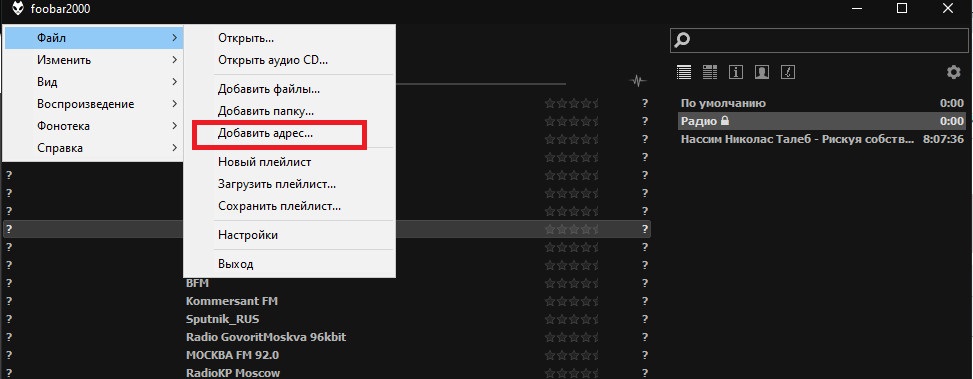Open the Изменить menu
The image size is (973, 379).
[94, 60]
